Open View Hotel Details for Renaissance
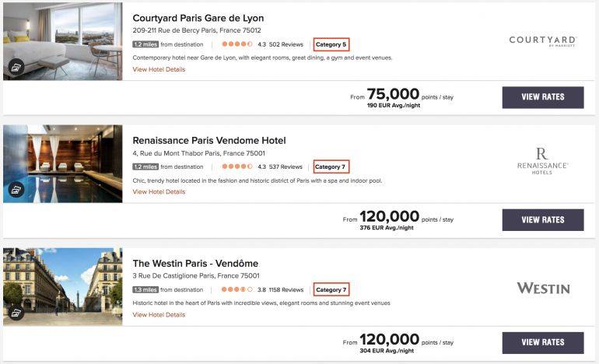 point(159,191)
